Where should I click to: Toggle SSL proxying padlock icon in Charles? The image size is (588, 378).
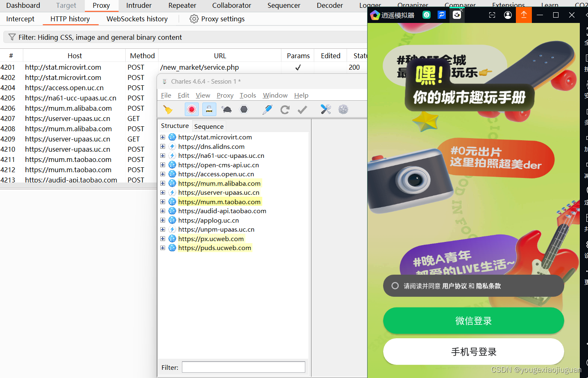pyautogui.click(x=209, y=109)
